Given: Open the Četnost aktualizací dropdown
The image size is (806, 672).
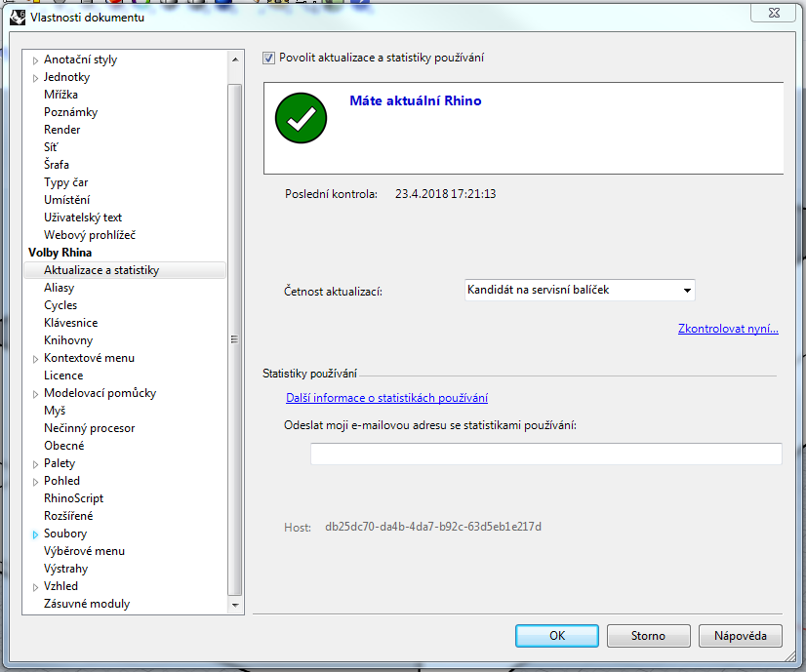Looking at the screenshot, I should pyautogui.click(x=580, y=291).
